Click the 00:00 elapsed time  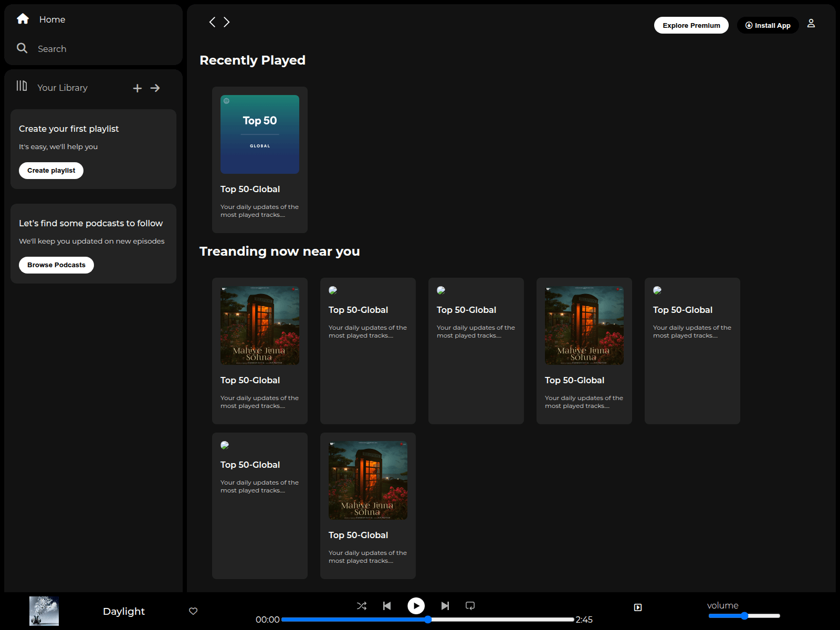(268, 619)
